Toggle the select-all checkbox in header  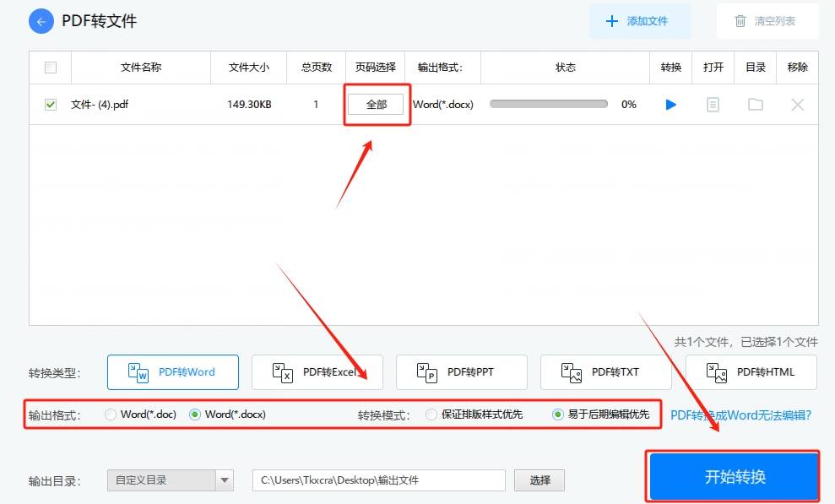(x=48, y=67)
